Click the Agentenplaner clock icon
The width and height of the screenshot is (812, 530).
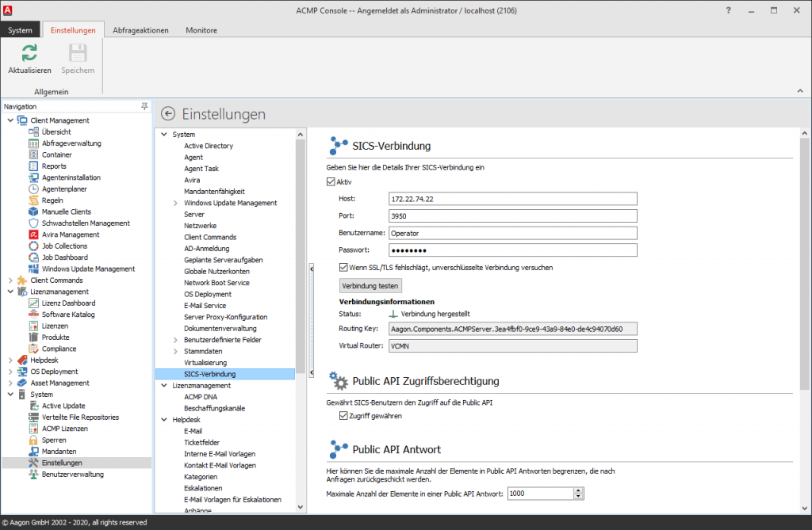pos(34,189)
